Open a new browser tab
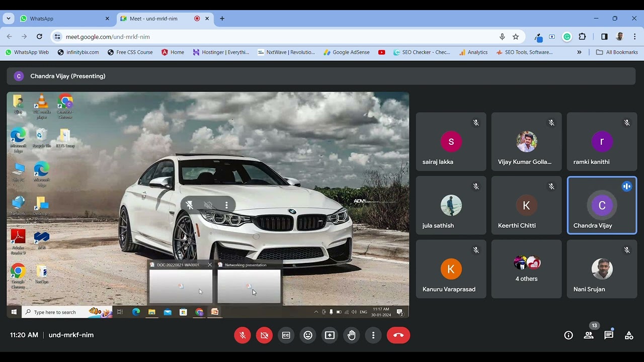644x362 pixels. [x=222, y=19]
